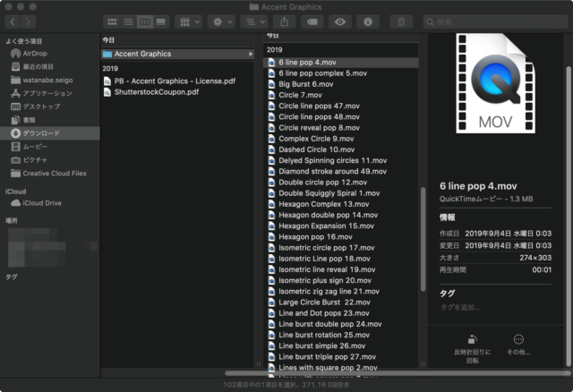Screen dimensions: 573x392
Task: Open watanabe.seigo home folder
Action: (x=50, y=80)
